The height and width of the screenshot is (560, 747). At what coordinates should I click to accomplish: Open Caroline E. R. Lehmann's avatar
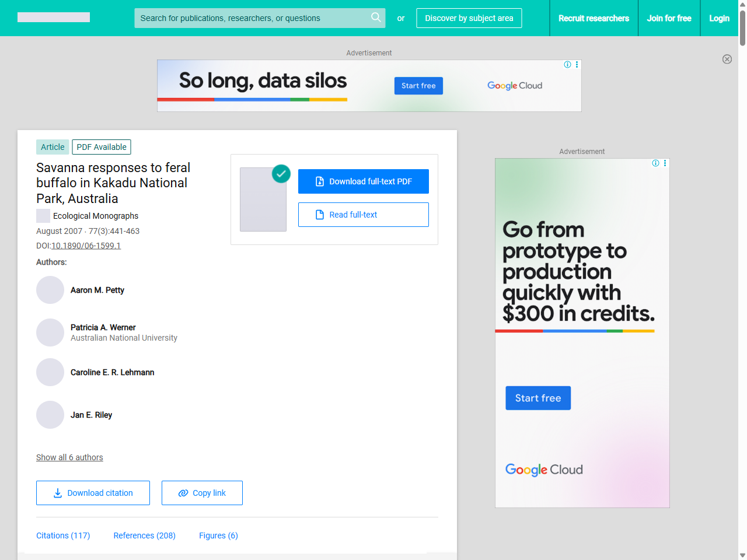click(x=50, y=372)
